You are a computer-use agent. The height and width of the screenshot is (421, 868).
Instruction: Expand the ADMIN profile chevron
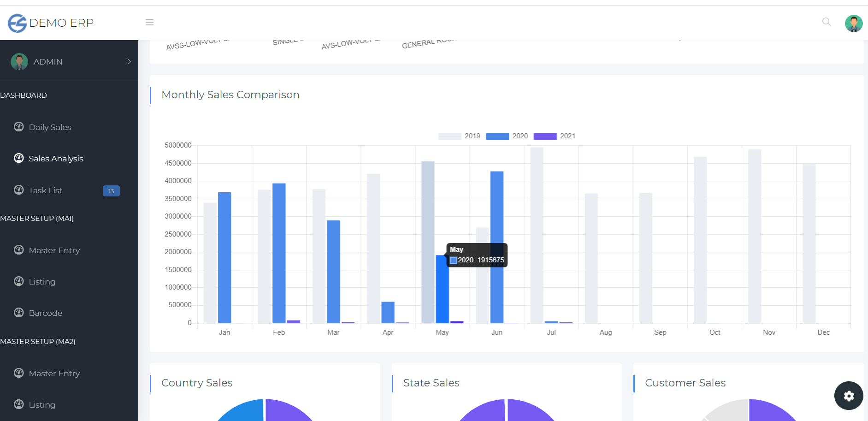coord(129,61)
